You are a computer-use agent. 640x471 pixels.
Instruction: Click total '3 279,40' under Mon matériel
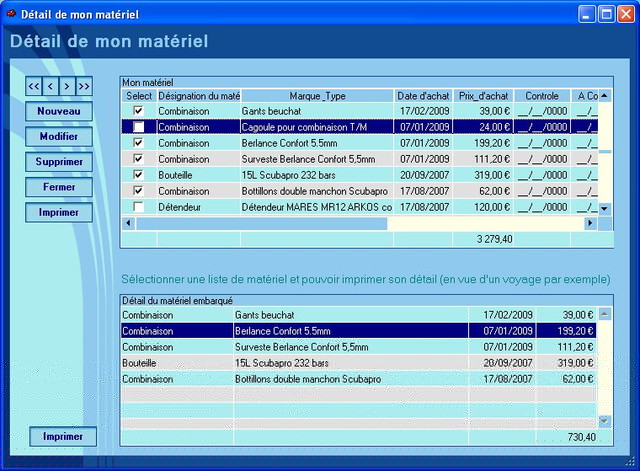coord(494,239)
